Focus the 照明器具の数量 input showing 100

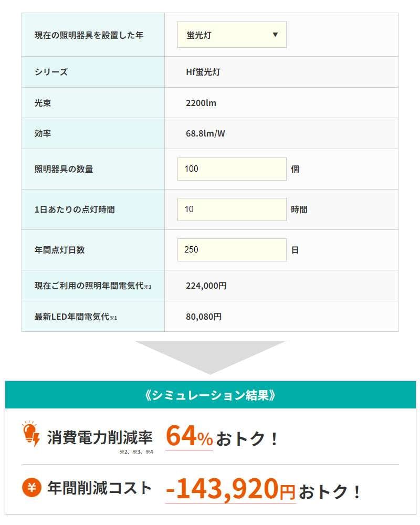pos(232,169)
